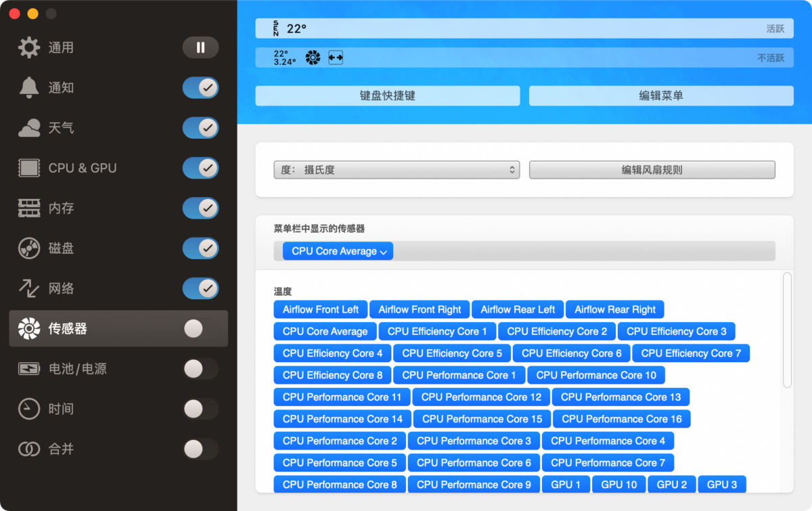Open 网络 settings via the waveform icon

(30, 288)
